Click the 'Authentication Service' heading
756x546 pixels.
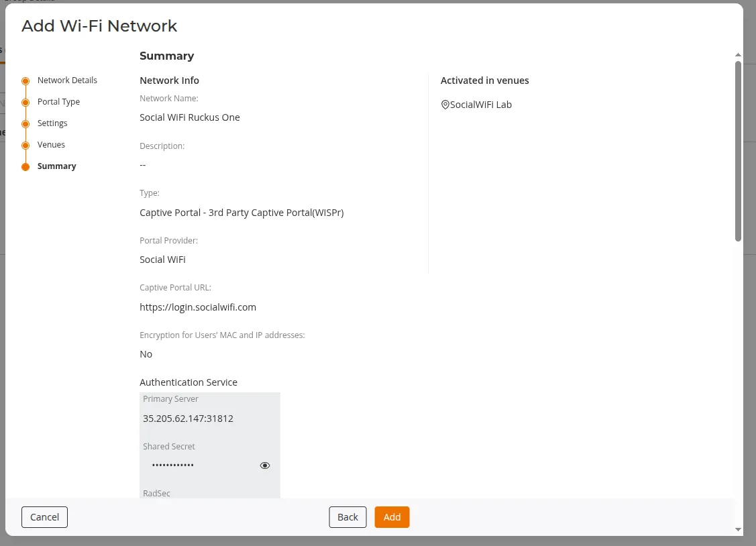click(188, 382)
